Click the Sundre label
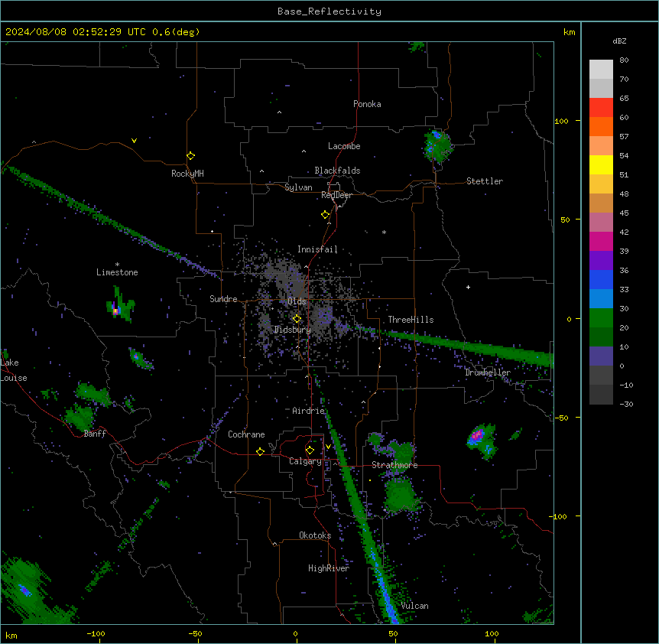 point(223,299)
